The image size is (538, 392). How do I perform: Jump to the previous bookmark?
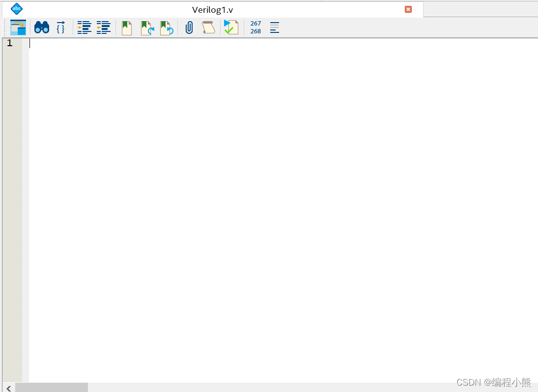167,28
